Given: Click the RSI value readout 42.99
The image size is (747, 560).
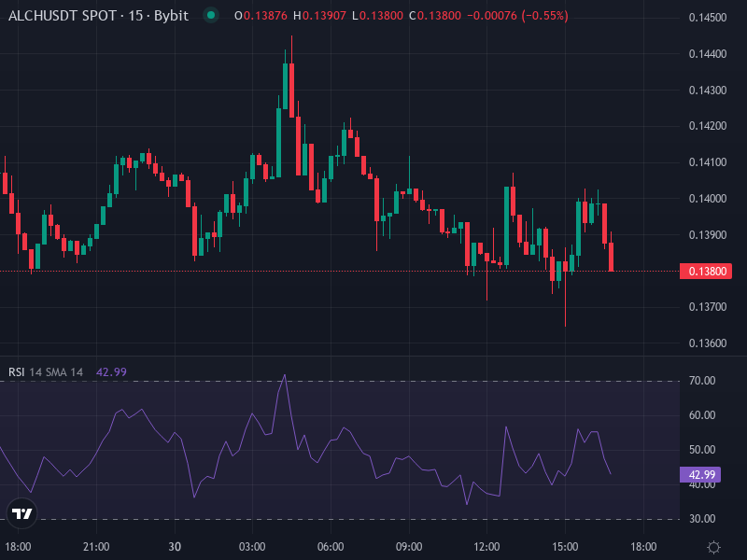Looking at the screenshot, I should tap(110, 371).
